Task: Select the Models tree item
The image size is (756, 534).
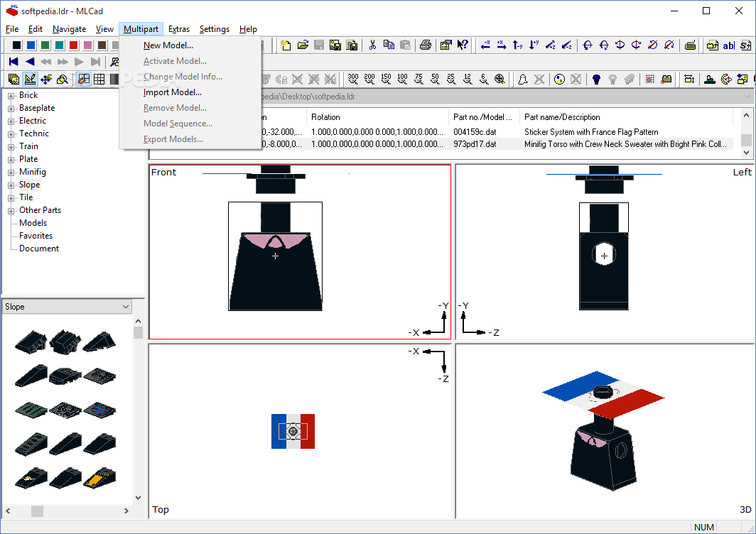Action: tap(33, 223)
